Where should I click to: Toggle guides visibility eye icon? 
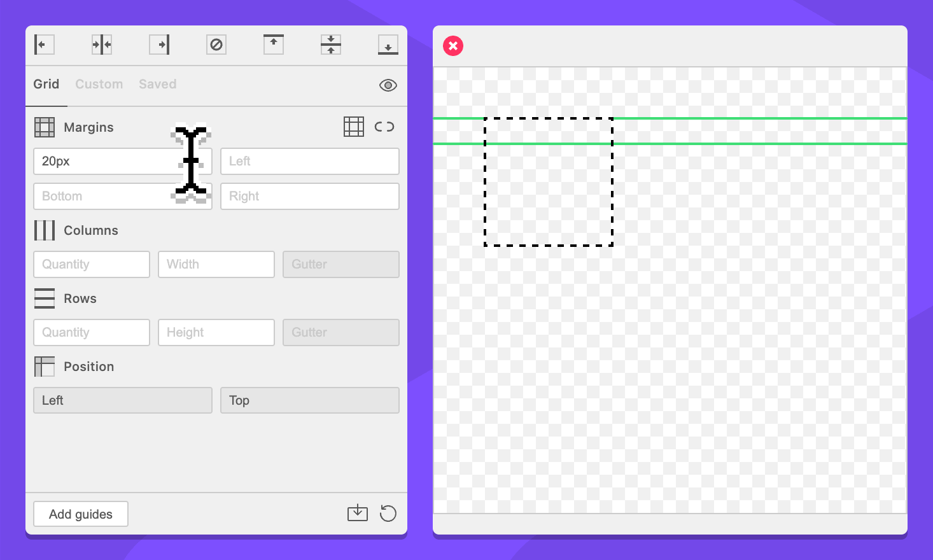388,85
